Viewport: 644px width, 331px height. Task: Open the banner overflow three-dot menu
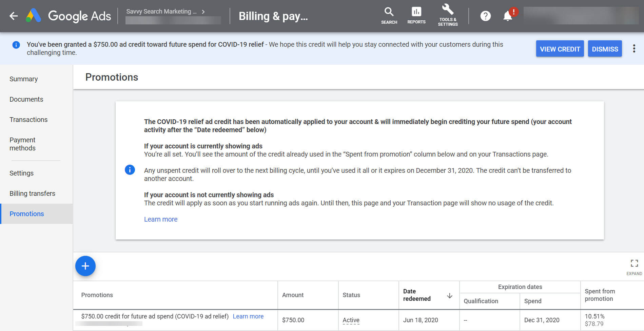(633, 48)
